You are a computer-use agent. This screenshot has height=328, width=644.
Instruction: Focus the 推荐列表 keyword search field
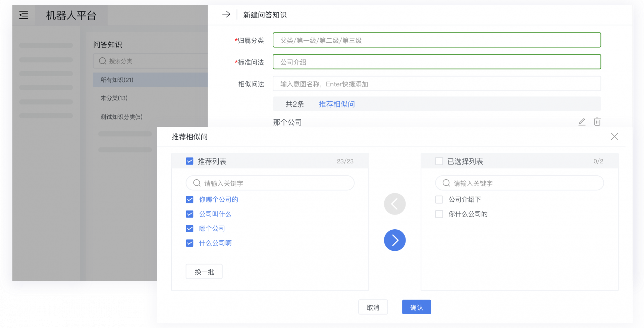[x=270, y=183]
